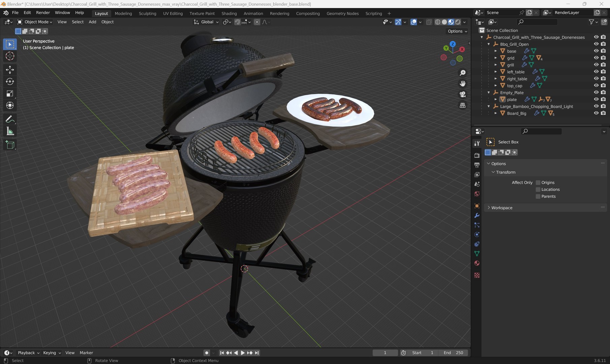Activate the Move tool
Image resolution: width=610 pixels, height=364 pixels.
point(10,69)
